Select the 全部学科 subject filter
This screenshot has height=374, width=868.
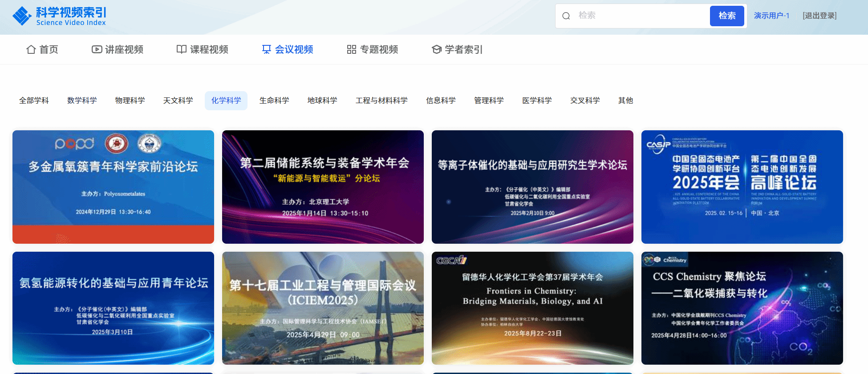pos(34,101)
